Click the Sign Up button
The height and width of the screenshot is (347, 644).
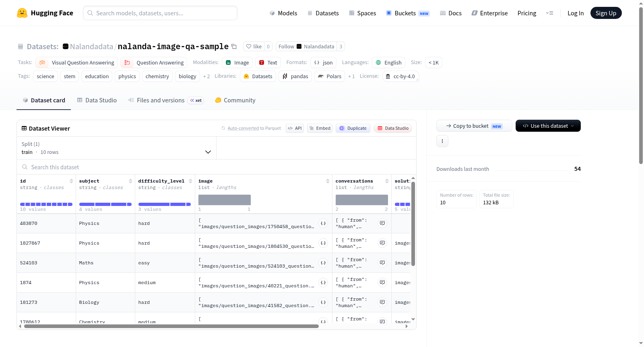(x=606, y=13)
